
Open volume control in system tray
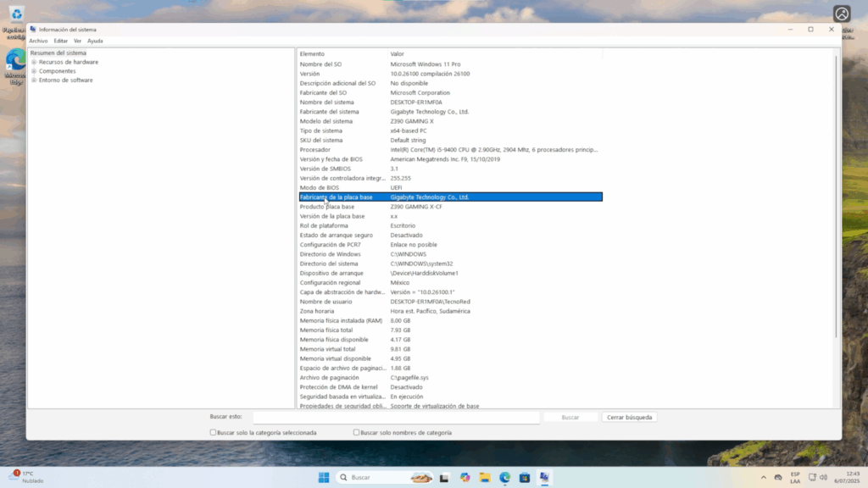click(x=824, y=478)
